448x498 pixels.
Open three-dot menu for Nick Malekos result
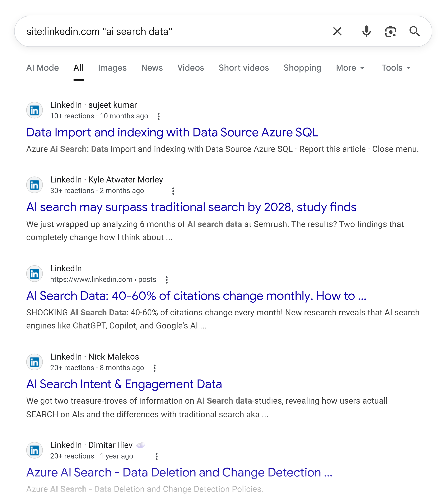coord(154,368)
